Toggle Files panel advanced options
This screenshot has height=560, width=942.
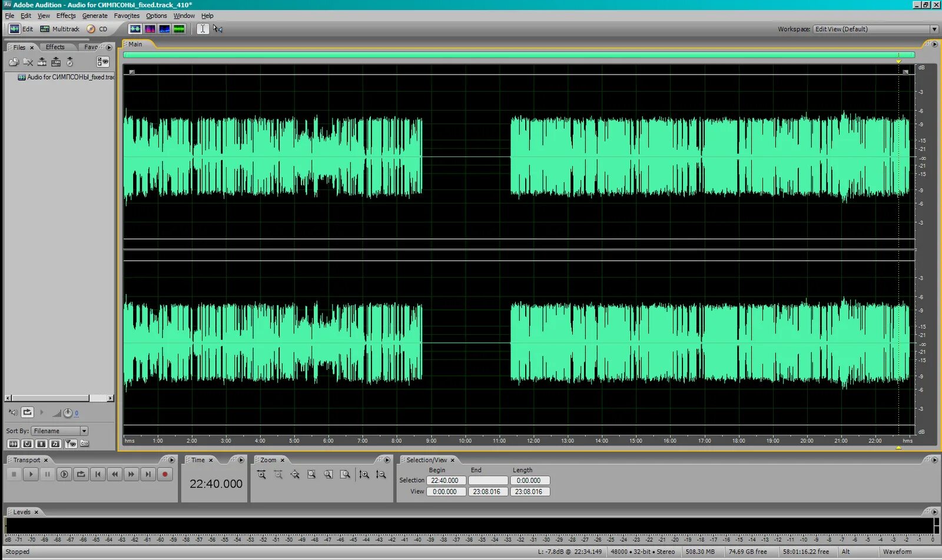click(x=103, y=62)
